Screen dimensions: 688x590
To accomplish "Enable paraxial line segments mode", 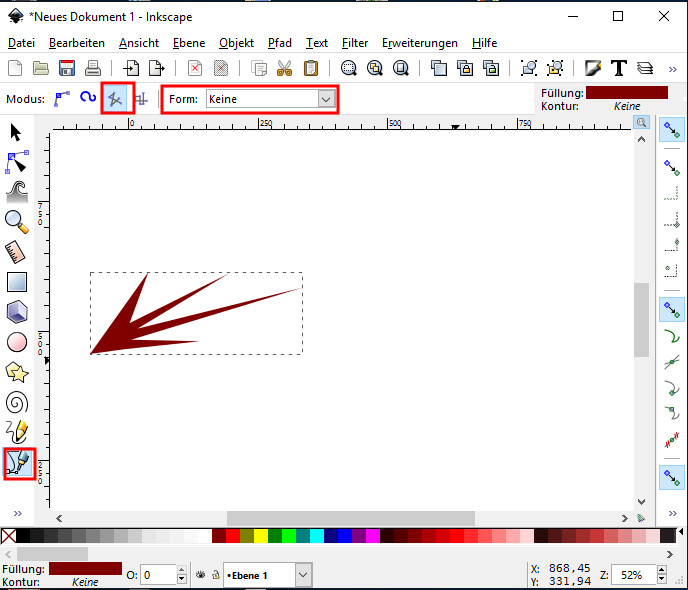I will (x=142, y=99).
